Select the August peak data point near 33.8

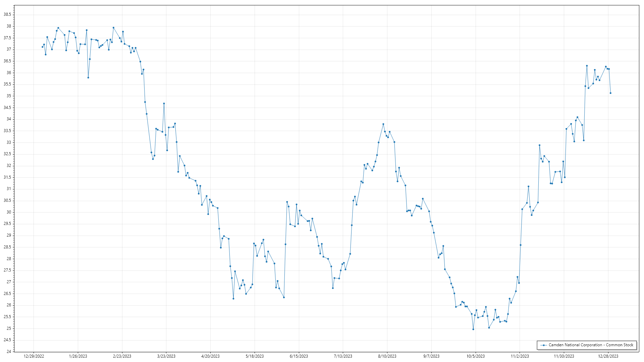click(383, 124)
